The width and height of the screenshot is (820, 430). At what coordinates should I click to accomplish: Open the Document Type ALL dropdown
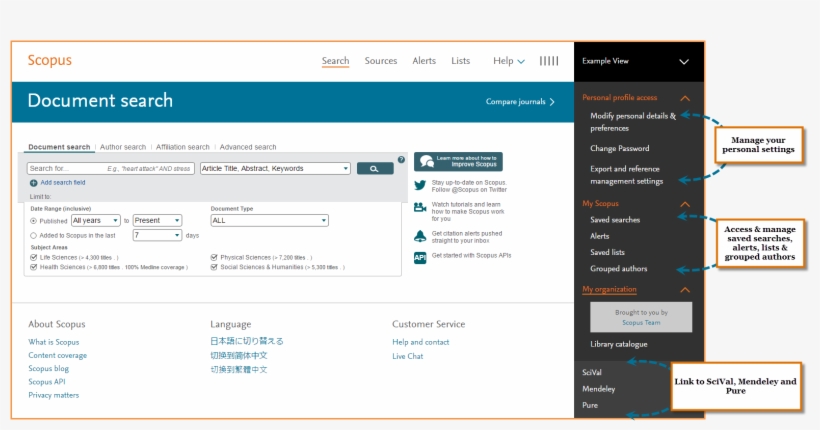(269, 221)
